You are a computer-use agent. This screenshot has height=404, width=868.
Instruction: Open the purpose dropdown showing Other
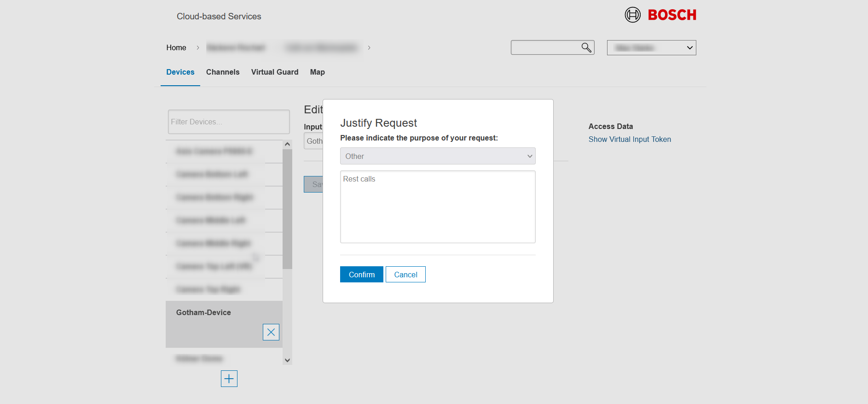click(437, 156)
